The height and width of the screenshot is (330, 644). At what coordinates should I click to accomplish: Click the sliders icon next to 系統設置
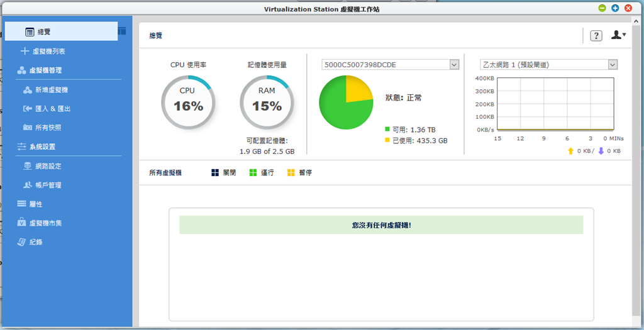pos(22,146)
